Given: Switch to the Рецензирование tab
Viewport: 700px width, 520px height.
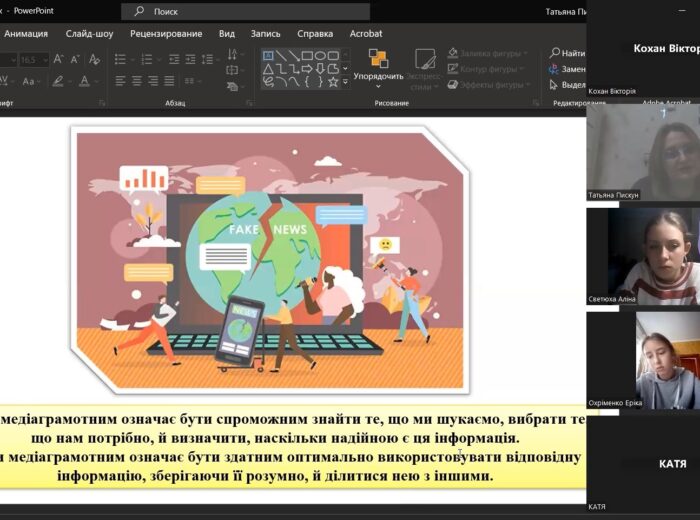Looking at the screenshot, I should (166, 33).
